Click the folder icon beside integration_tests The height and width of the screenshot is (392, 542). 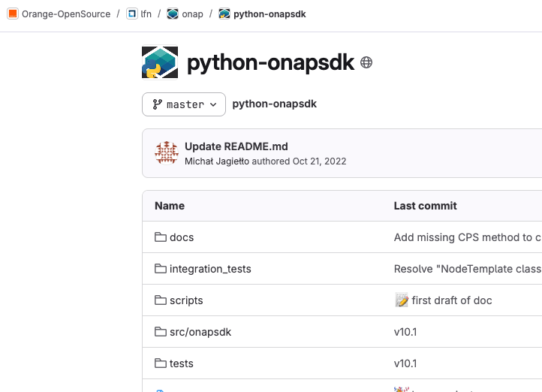pos(161,269)
